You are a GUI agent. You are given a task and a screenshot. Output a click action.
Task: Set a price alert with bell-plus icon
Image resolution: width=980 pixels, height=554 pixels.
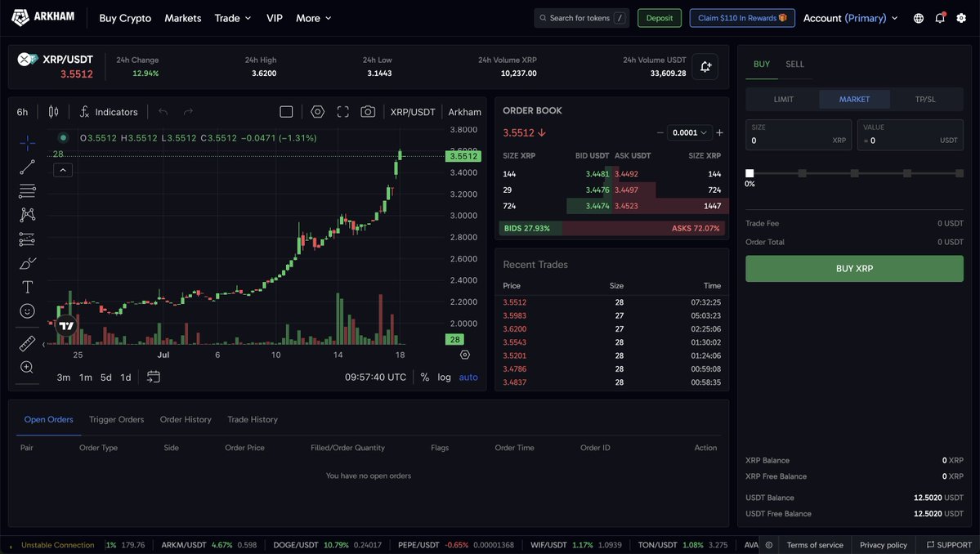point(705,67)
